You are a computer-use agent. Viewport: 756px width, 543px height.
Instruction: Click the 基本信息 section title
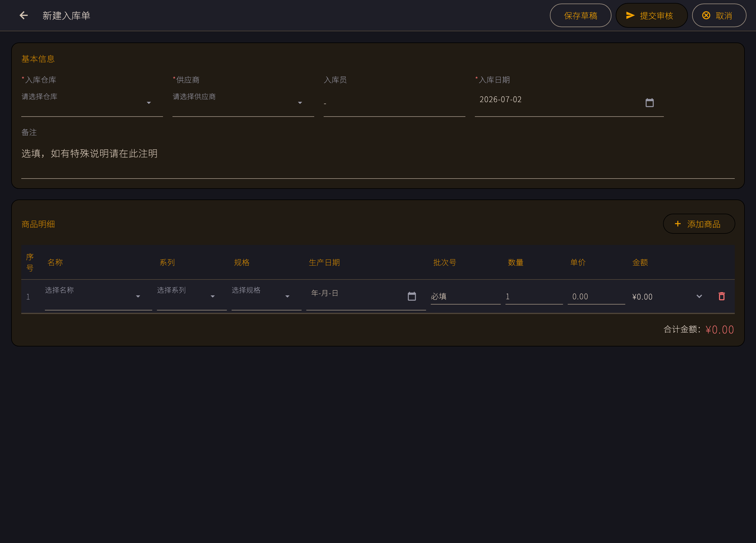(x=38, y=59)
